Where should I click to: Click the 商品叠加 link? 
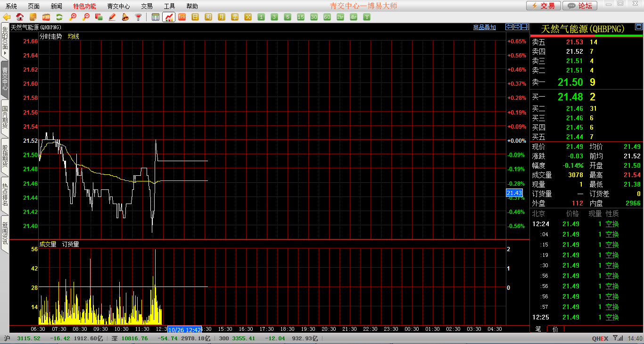click(484, 27)
